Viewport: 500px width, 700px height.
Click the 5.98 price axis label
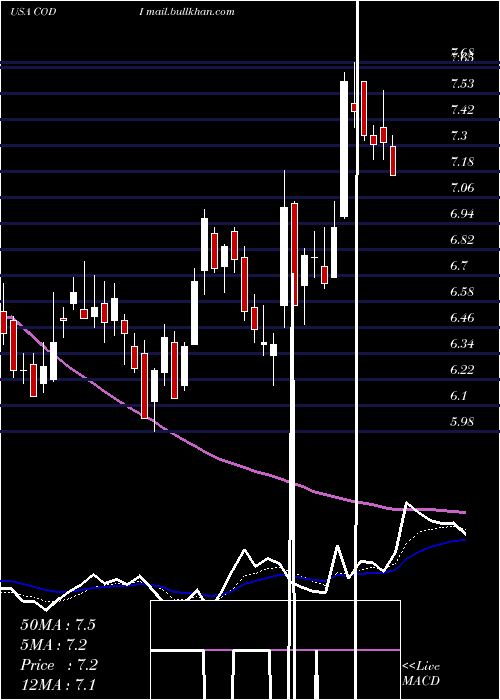[x=462, y=421]
